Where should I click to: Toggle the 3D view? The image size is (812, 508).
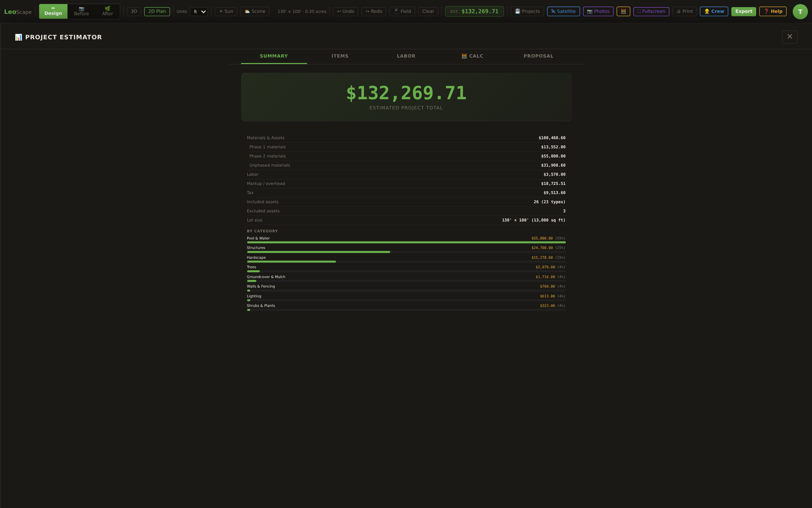click(x=134, y=12)
